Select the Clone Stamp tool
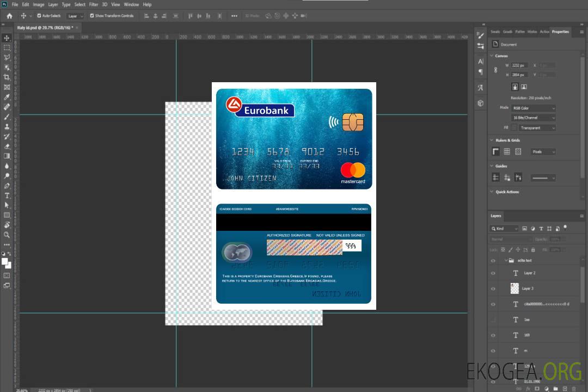 (7, 127)
